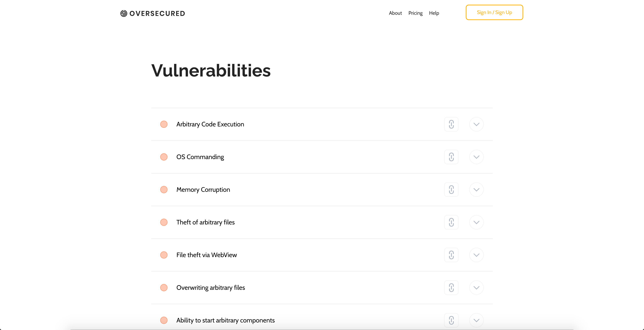
Task: Toggle the orange indicator next to OS Commanding
Action: [164, 157]
